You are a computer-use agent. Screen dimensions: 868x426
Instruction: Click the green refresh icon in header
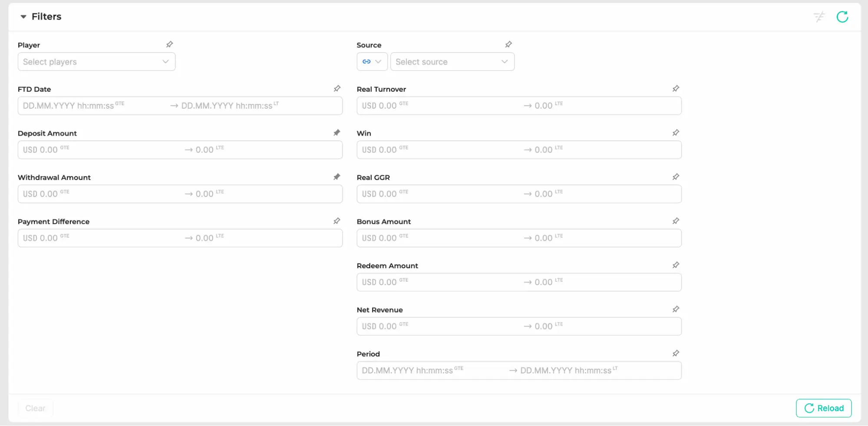tap(842, 17)
